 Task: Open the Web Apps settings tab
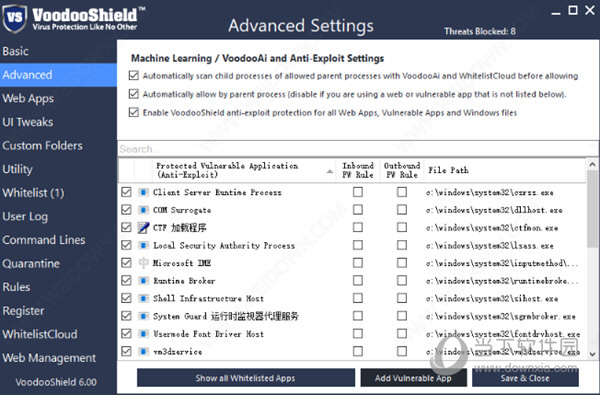coord(28,98)
